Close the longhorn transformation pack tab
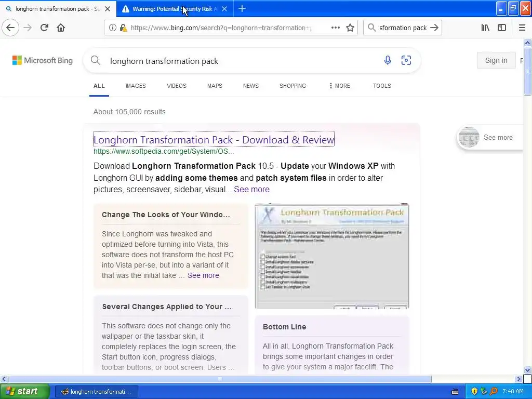 click(108, 9)
